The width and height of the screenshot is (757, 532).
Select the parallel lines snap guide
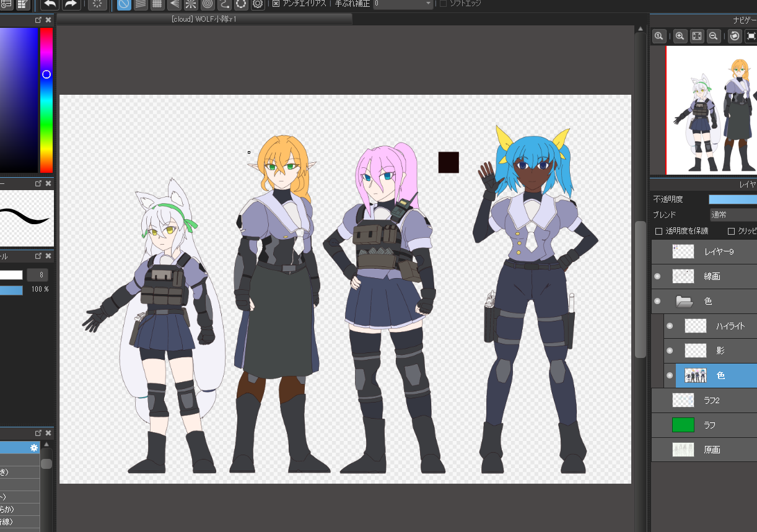141,4
